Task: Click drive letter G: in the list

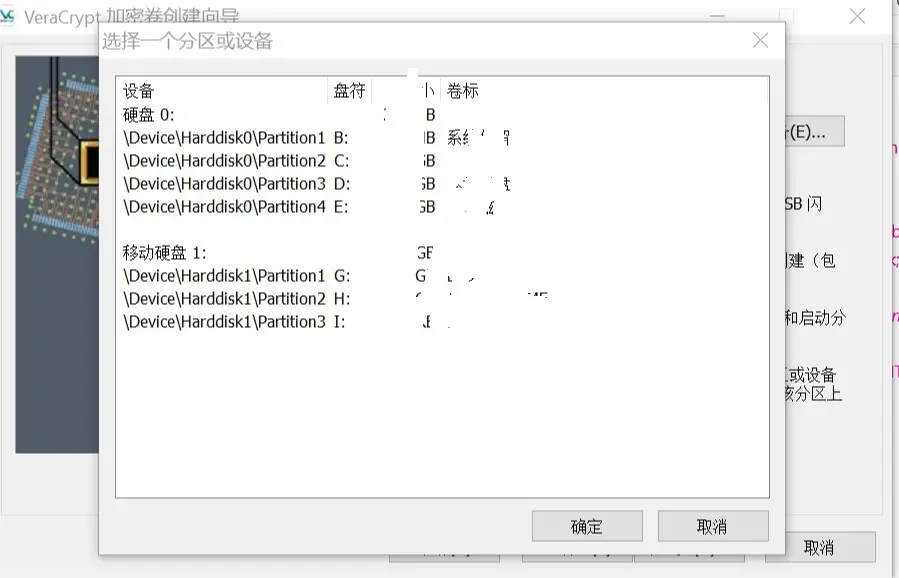Action: [x=342, y=276]
